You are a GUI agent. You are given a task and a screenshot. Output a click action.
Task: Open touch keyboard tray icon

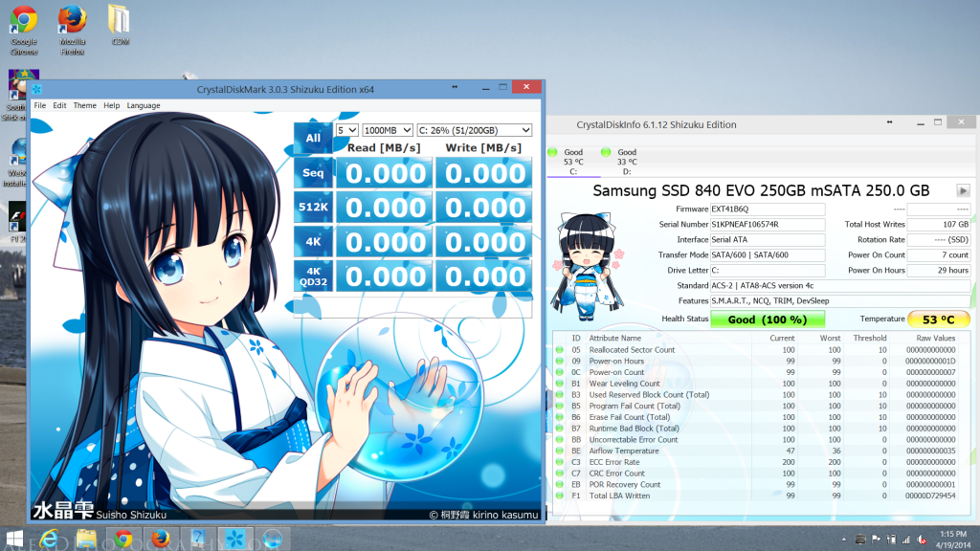click(x=860, y=540)
